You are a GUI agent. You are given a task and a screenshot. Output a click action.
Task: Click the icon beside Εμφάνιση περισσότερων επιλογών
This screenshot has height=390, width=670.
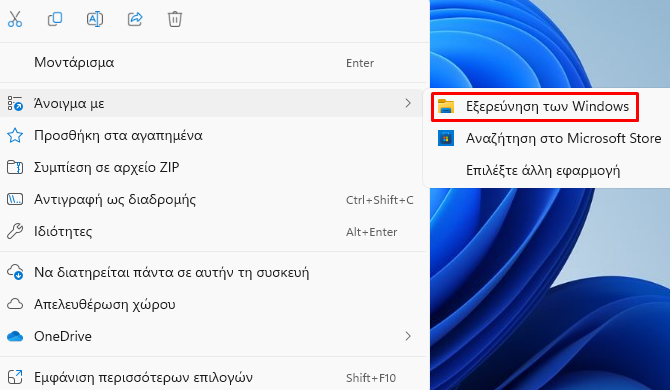coord(15,377)
